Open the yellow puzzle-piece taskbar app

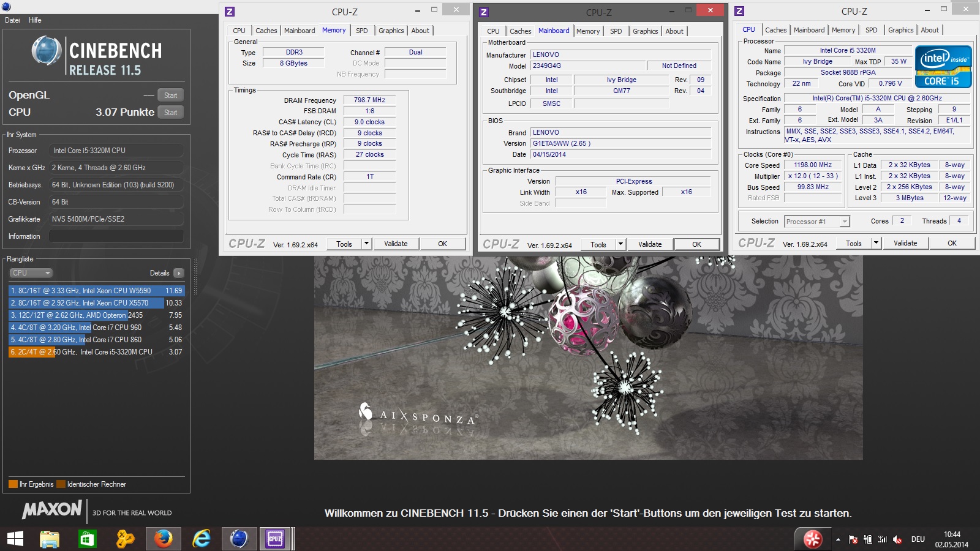pyautogui.click(x=125, y=539)
